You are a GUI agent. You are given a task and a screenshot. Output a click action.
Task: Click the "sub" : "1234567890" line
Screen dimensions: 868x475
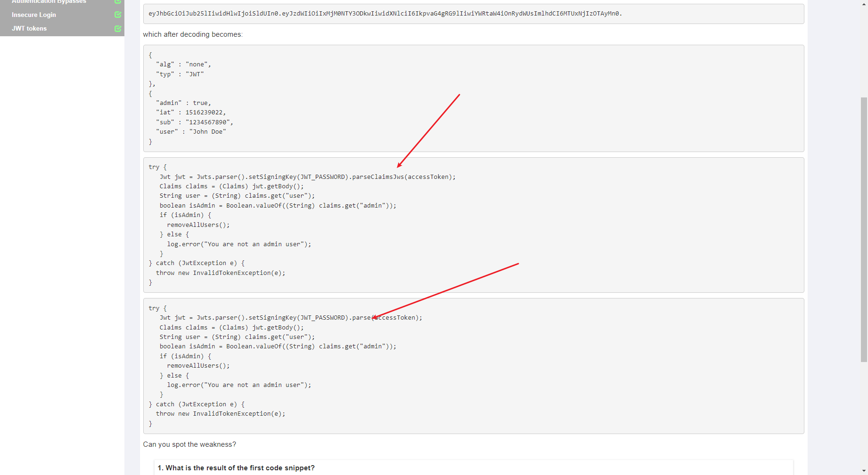195,122
